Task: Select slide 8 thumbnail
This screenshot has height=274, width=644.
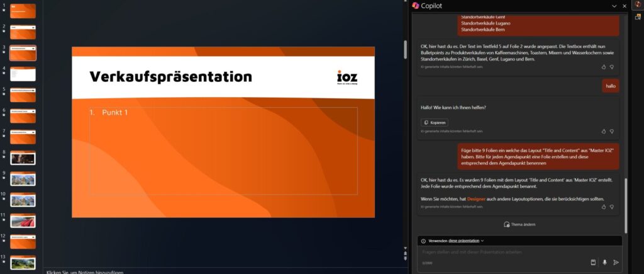Action: (23, 158)
